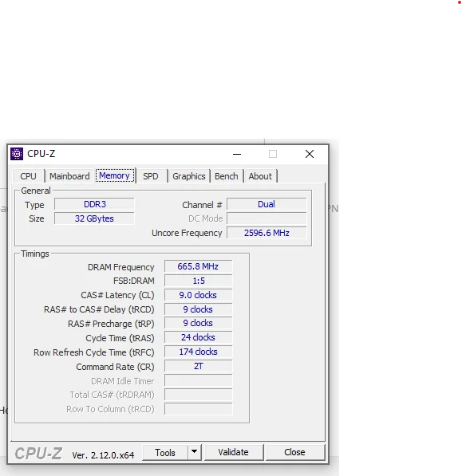Click the Channel # label
The width and height of the screenshot is (462, 476).
tap(202, 205)
